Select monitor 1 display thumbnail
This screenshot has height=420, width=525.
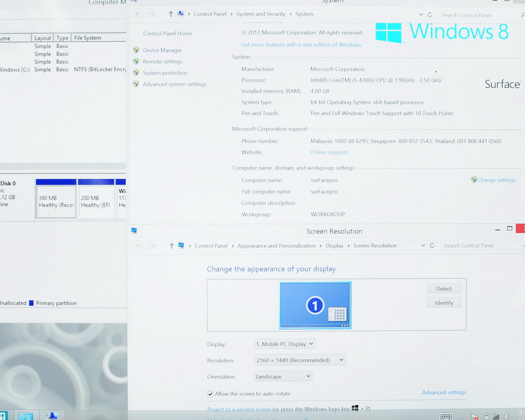pyautogui.click(x=315, y=305)
